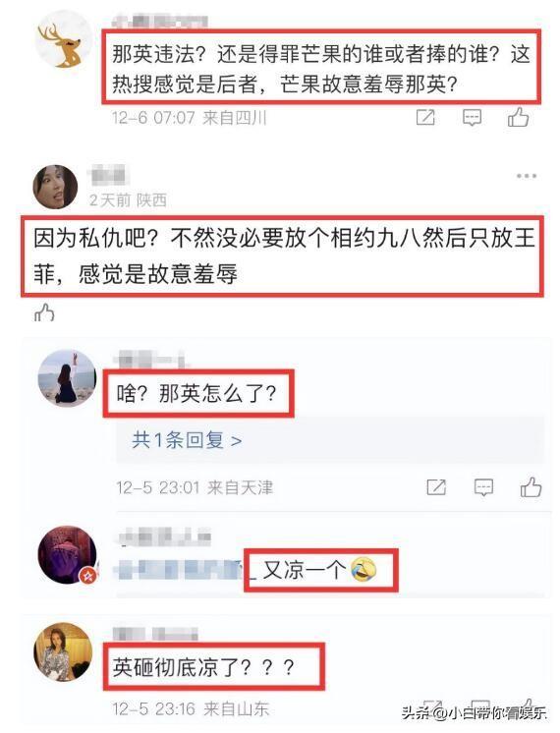Like the comment from 四川

[x=518, y=117]
